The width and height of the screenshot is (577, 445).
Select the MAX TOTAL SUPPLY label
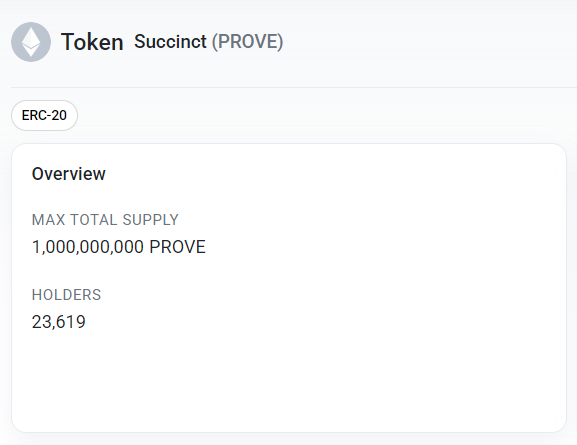(105, 220)
